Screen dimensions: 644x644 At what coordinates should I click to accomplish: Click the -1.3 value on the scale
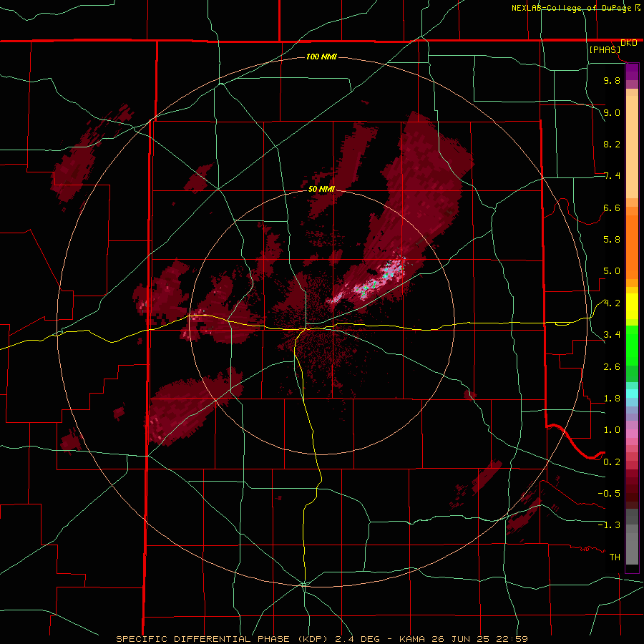(x=609, y=525)
